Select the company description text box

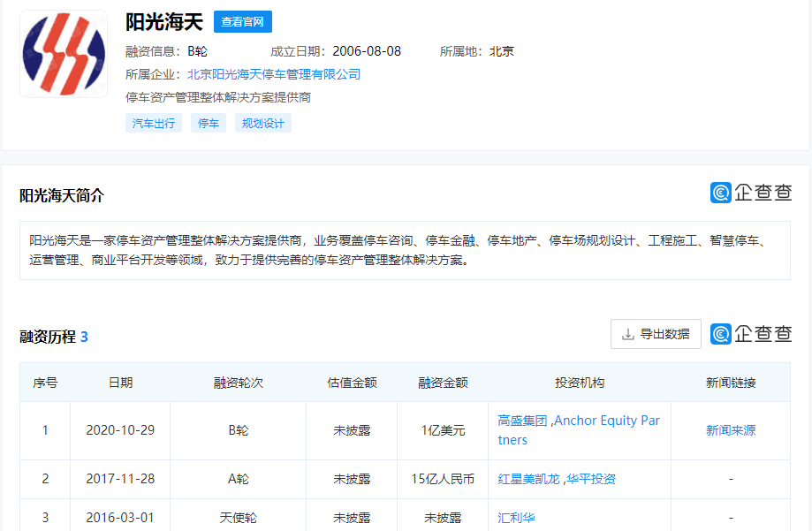pos(406,247)
